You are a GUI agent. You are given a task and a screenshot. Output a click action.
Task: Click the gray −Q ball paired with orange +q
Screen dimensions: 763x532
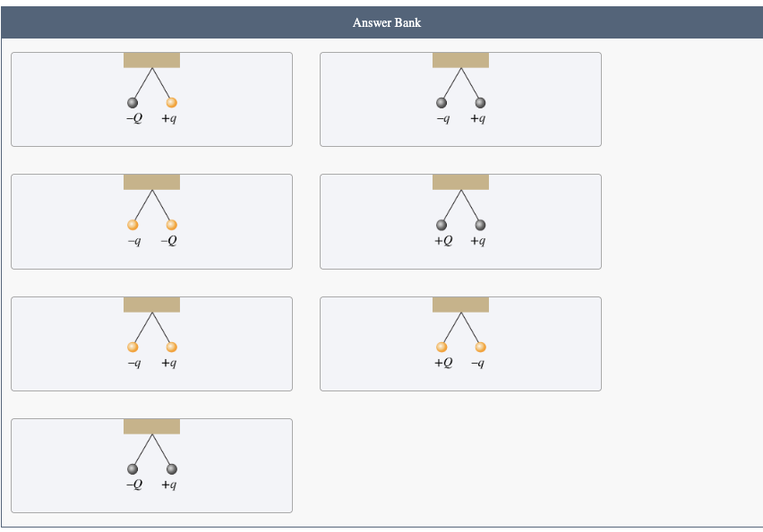[133, 102]
